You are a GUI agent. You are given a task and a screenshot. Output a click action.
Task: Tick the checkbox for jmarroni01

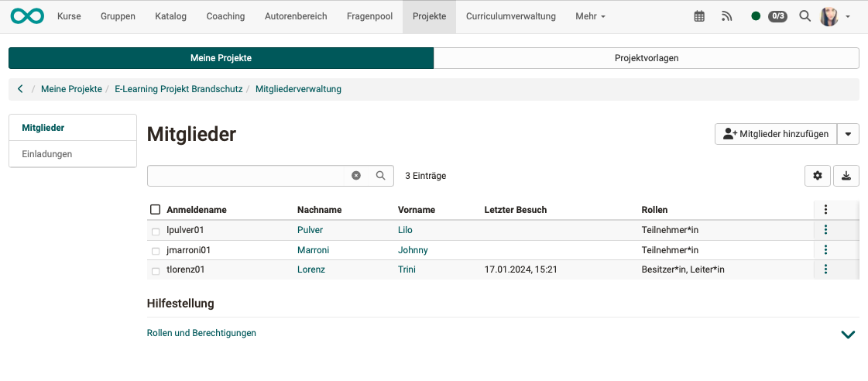tap(156, 251)
